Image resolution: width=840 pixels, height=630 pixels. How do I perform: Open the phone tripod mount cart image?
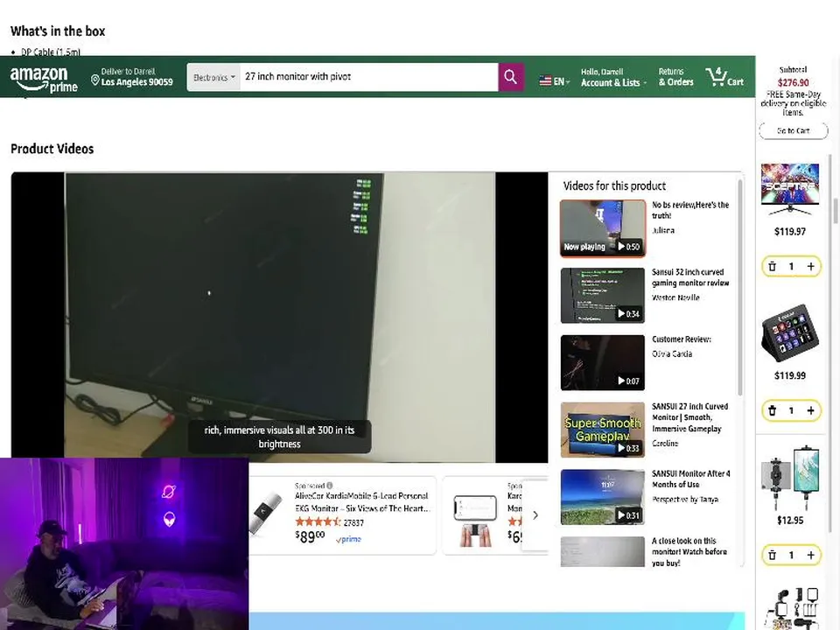790,476
